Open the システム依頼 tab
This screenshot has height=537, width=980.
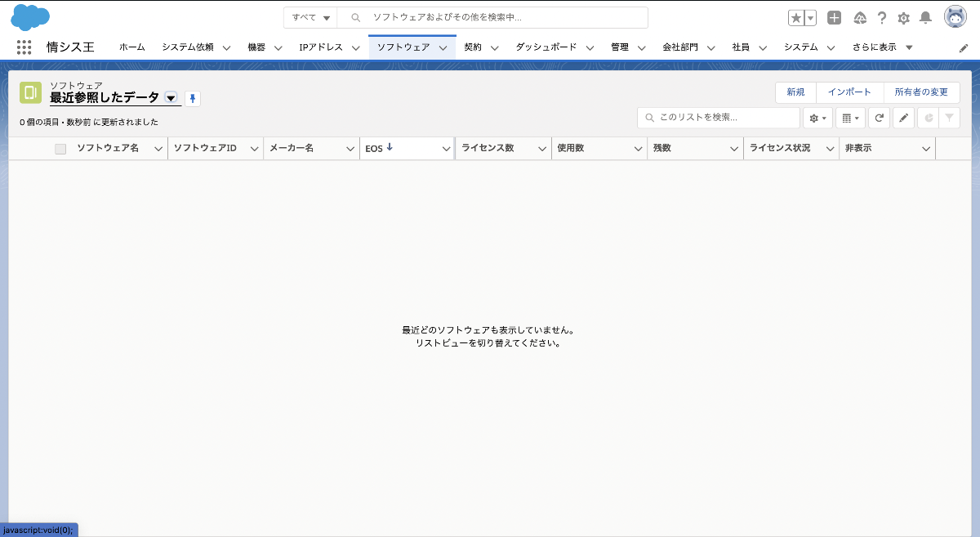(x=187, y=47)
